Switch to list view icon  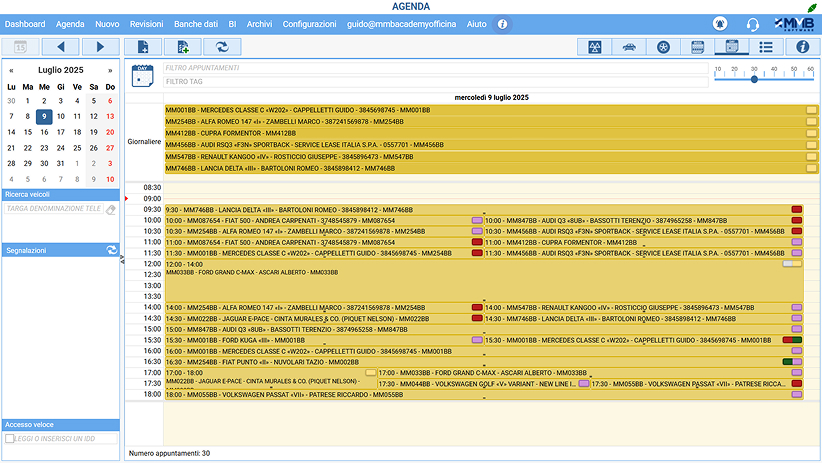pos(766,46)
